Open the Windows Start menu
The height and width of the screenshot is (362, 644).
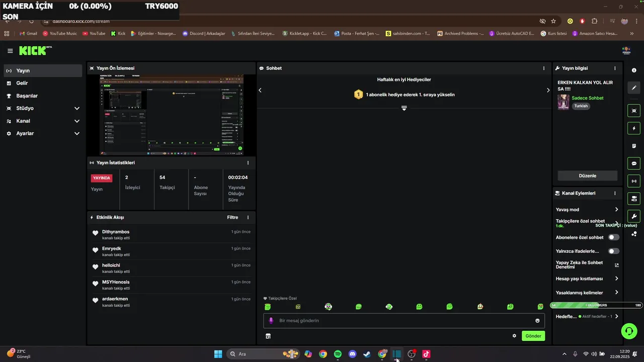click(218, 354)
